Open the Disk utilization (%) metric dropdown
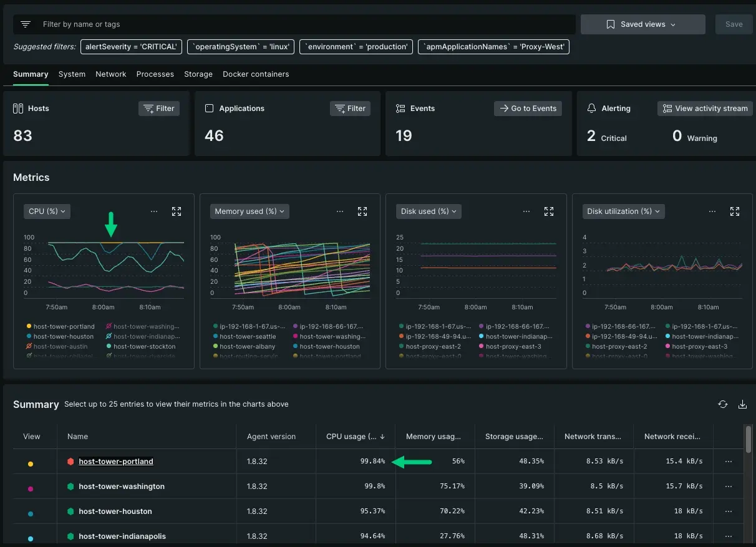The image size is (756, 547). (623, 211)
